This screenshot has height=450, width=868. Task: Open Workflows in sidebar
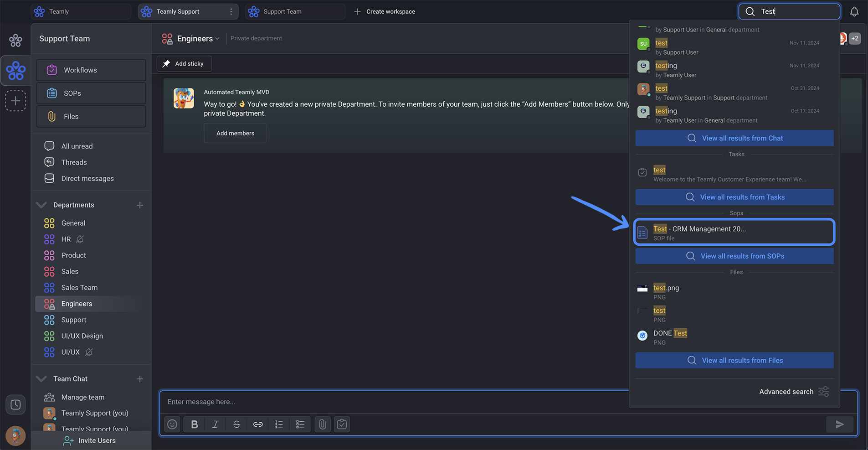click(x=91, y=70)
